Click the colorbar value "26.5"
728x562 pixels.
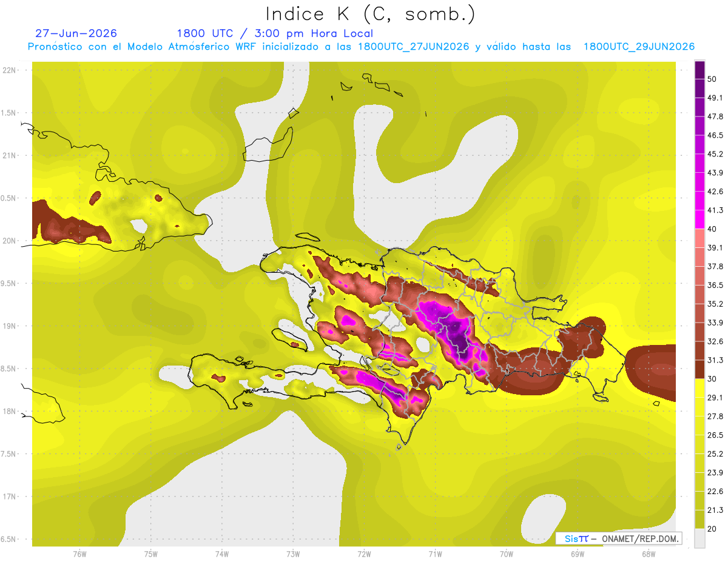point(716,435)
